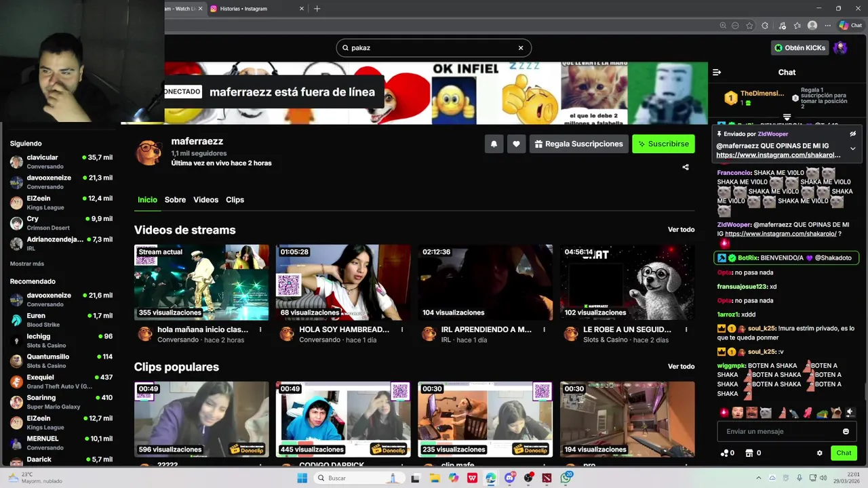
Task: Open the emoji picker in chat input
Action: tap(846, 432)
